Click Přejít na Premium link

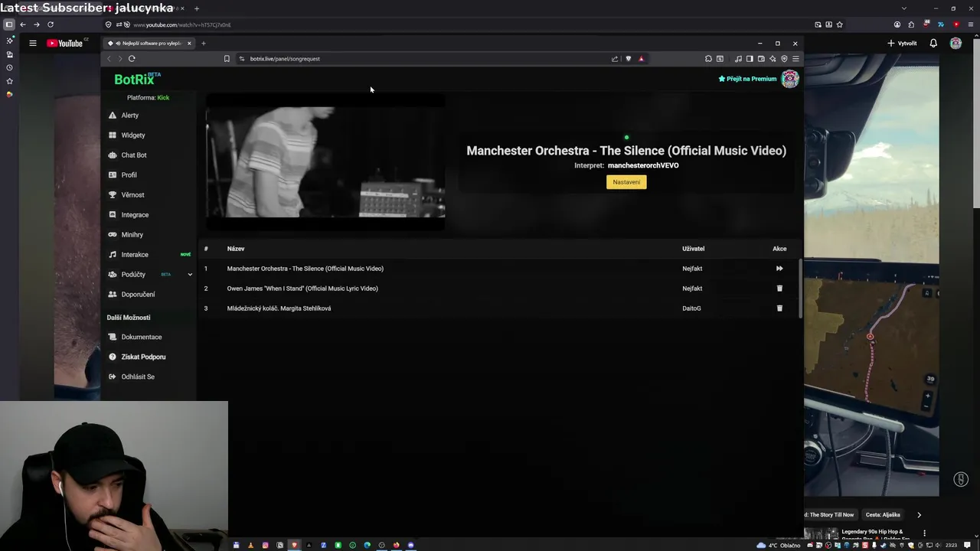[x=747, y=79]
